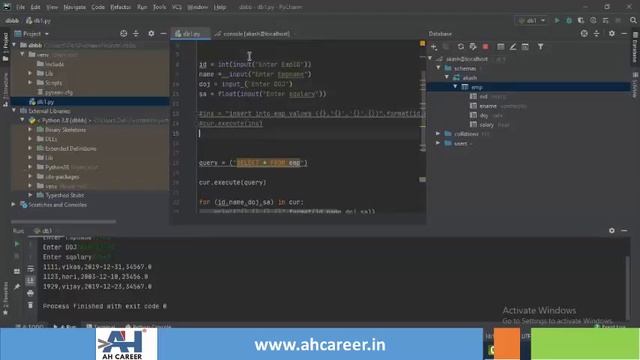The height and width of the screenshot is (360, 640).
Task: Click dbbb breadcrumb in navigation bar
Action: [x=12, y=20]
